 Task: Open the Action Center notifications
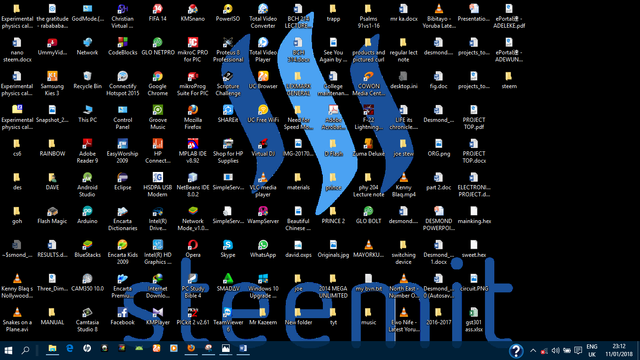[x=578, y=351]
